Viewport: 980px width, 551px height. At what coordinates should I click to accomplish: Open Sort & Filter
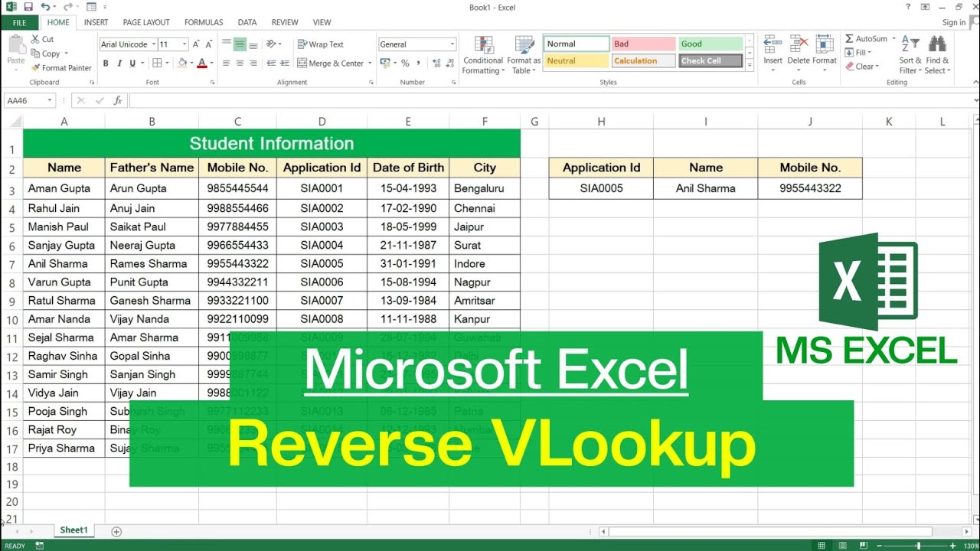(x=910, y=55)
